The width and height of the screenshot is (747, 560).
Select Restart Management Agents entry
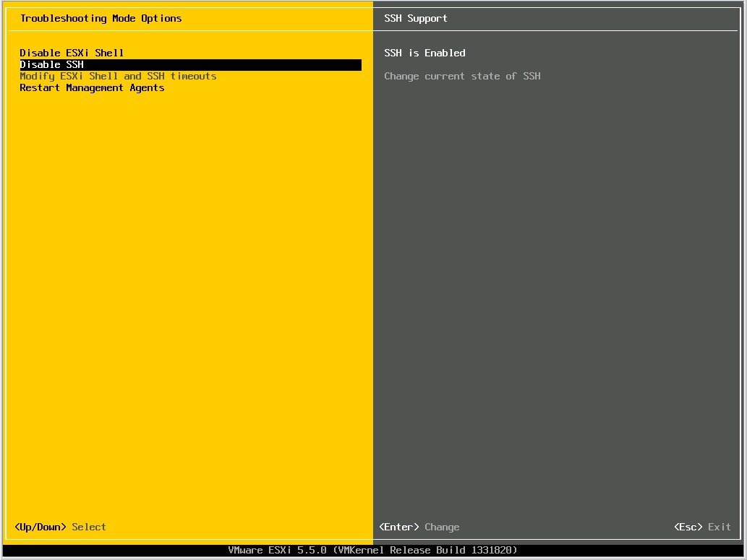coord(91,87)
